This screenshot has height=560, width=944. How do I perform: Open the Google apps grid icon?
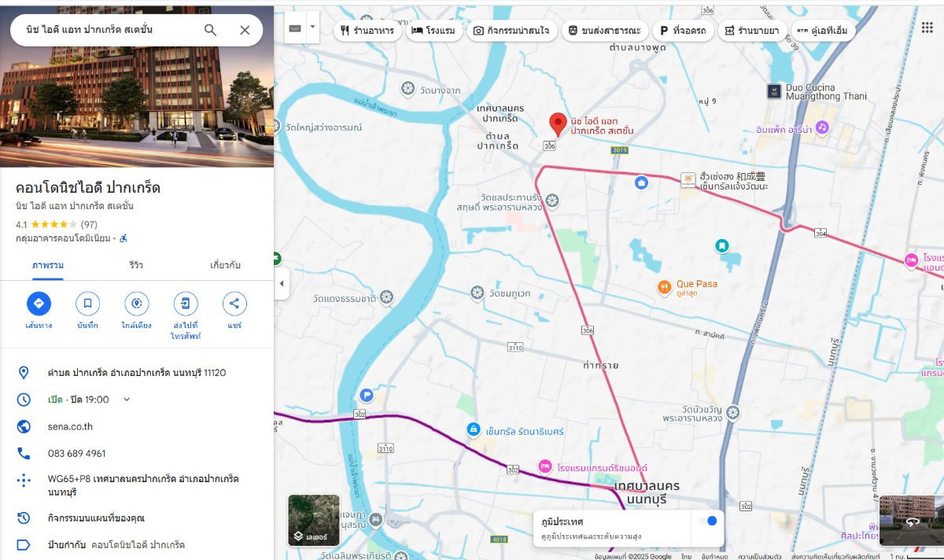tap(927, 28)
